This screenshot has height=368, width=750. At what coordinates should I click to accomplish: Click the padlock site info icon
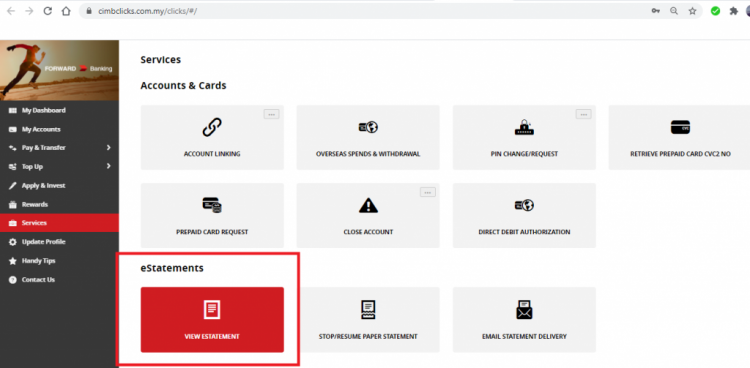pos(88,11)
